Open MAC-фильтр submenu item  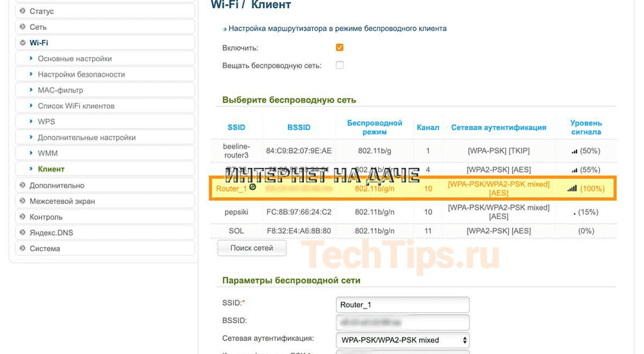(x=105, y=90)
